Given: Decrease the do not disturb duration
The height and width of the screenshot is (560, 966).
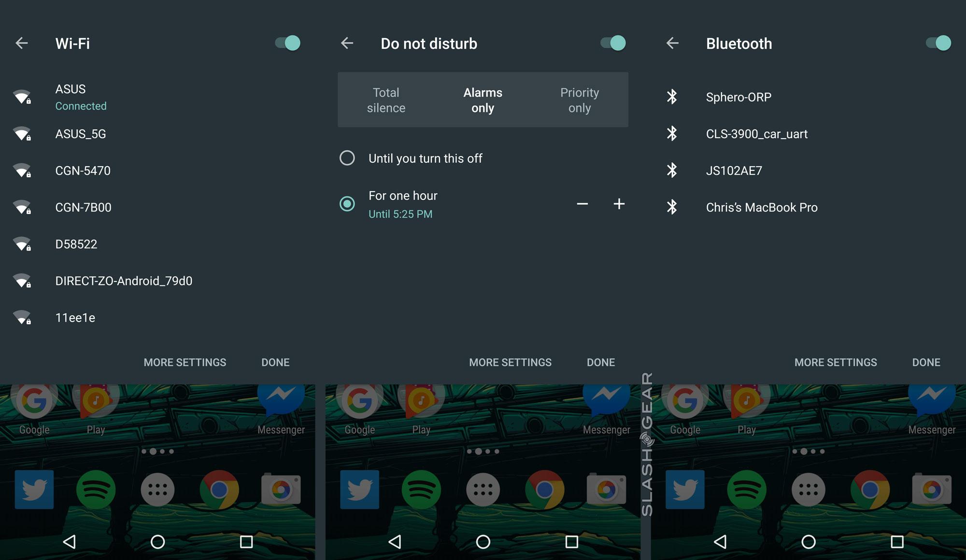Looking at the screenshot, I should pyautogui.click(x=582, y=204).
